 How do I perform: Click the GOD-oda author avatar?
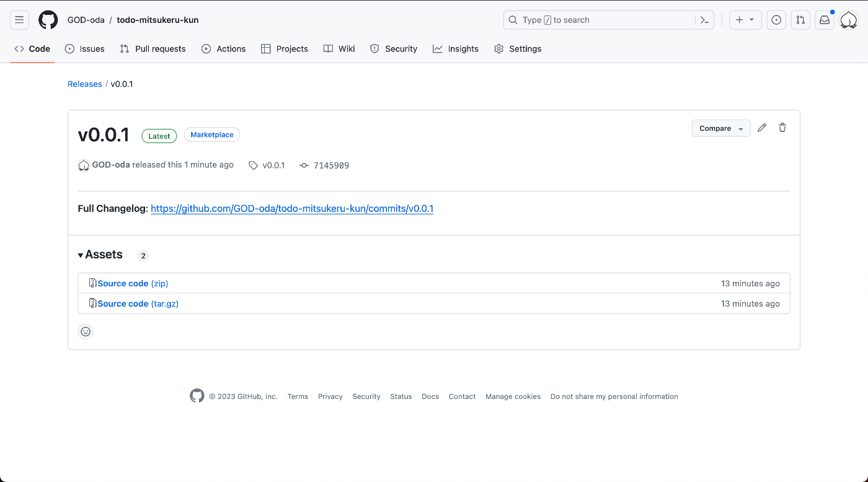84,165
